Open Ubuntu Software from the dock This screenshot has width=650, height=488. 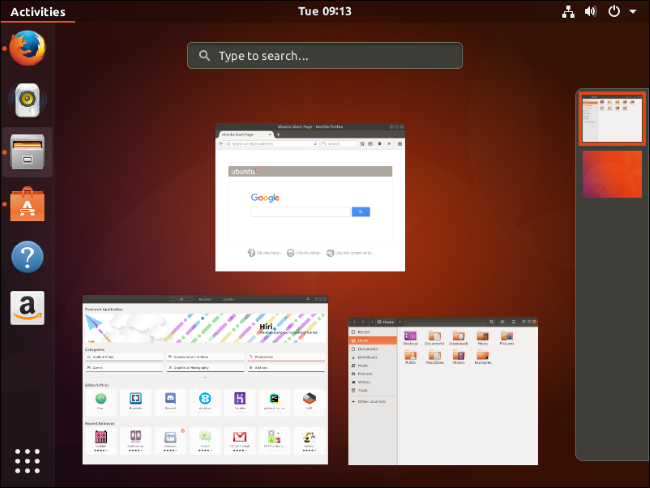click(28, 205)
